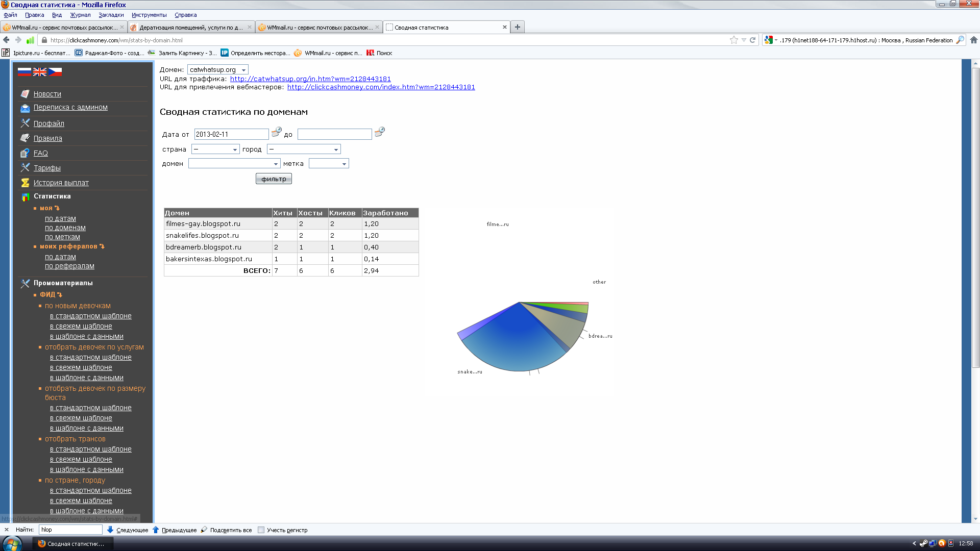Switch to the pest control services tab
Viewport: 980px width, 551px height.
point(190,27)
